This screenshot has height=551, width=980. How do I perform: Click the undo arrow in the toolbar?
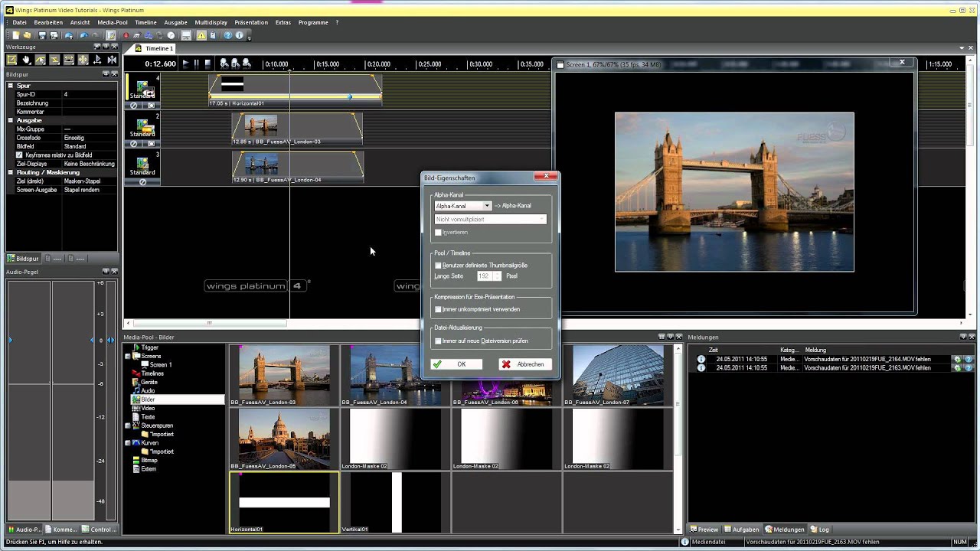(x=83, y=35)
